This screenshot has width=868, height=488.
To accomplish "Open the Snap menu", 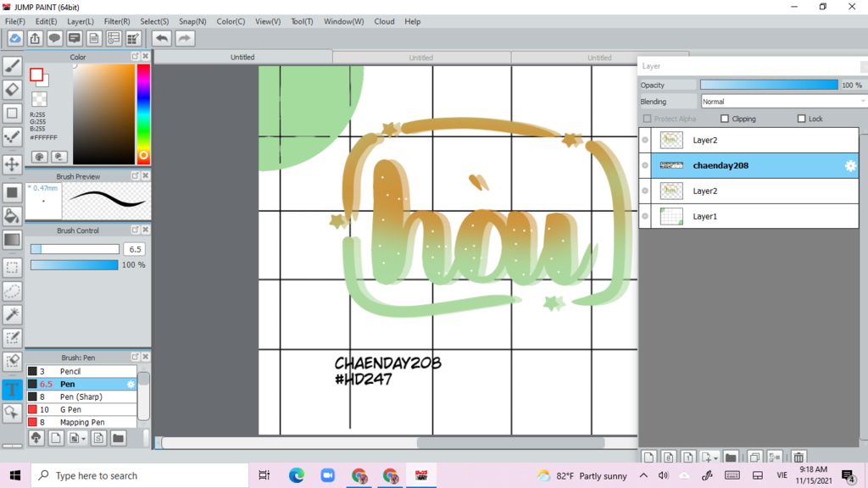I will point(192,21).
